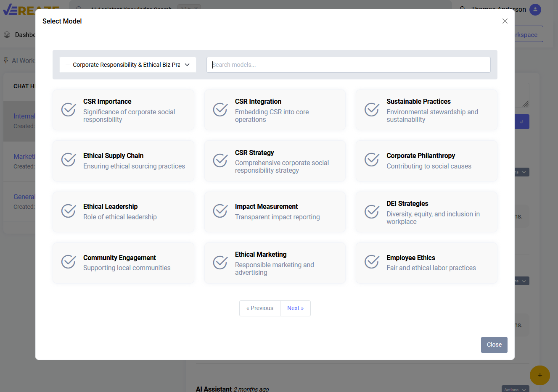558x392 pixels.
Task: Click the CSR Importance checkmark icon
Action: click(69, 110)
